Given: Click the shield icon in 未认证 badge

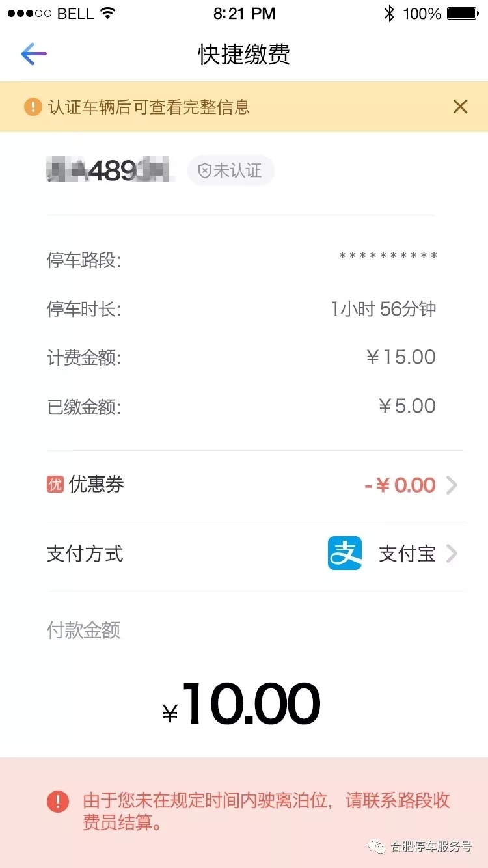Looking at the screenshot, I should pos(204,171).
